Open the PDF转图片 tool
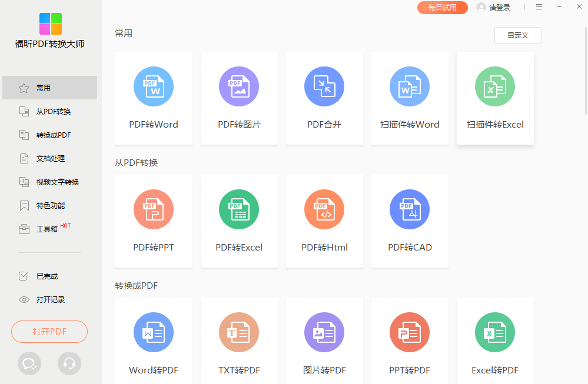Screen dimensions: 588x384 pyautogui.click(x=239, y=86)
